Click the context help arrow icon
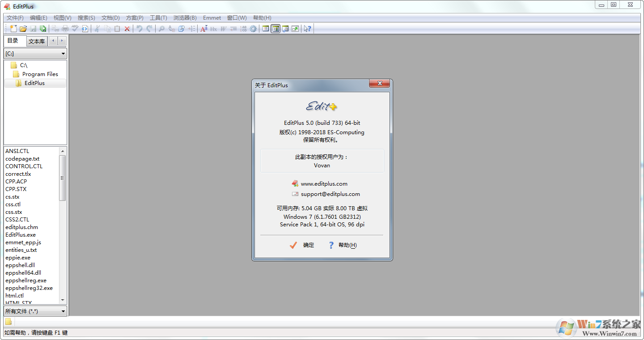This screenshot has width=644, height=340. [x=307, y=29]
